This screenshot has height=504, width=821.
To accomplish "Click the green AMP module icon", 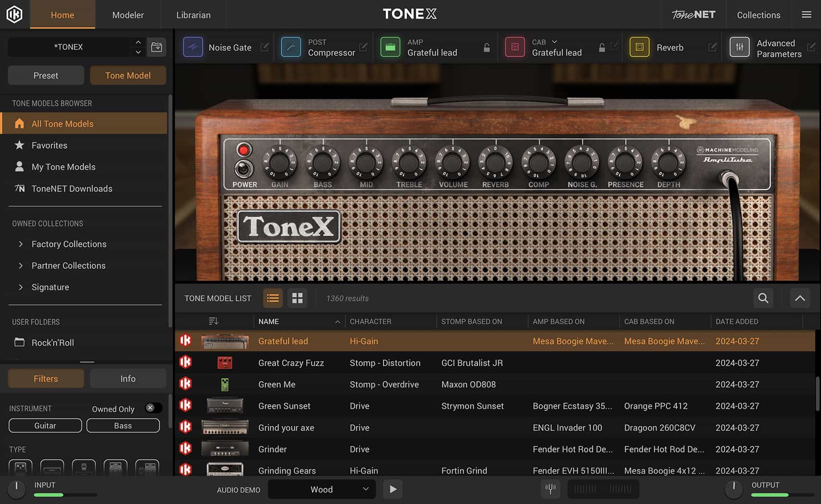I will pyautogui.click(x=390, y=47).
